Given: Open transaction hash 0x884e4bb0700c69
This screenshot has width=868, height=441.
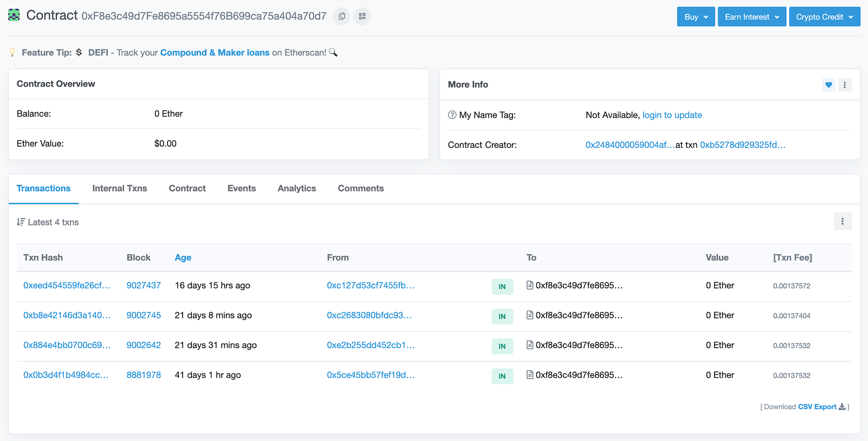Looking at the screenshot, I should (67, 345).
